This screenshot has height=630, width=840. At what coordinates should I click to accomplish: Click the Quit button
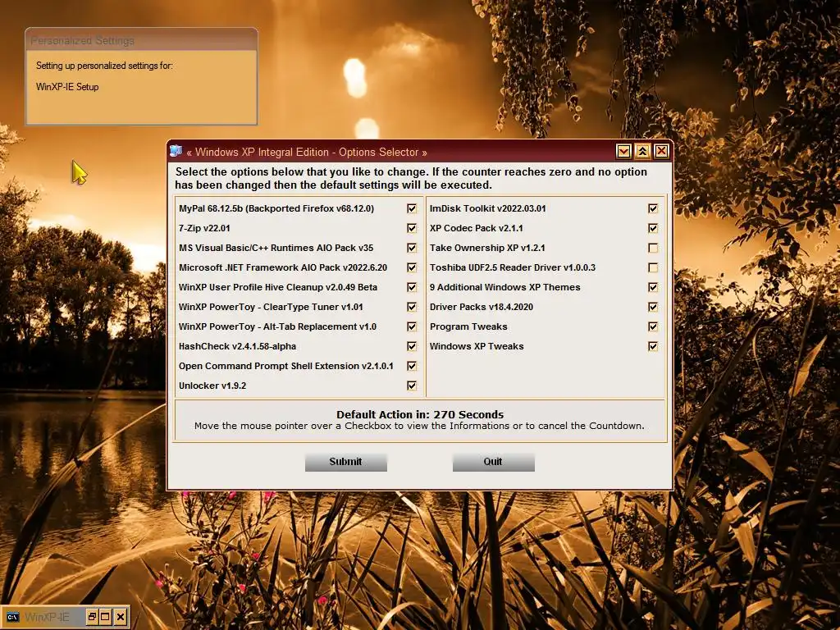point(493,462)
